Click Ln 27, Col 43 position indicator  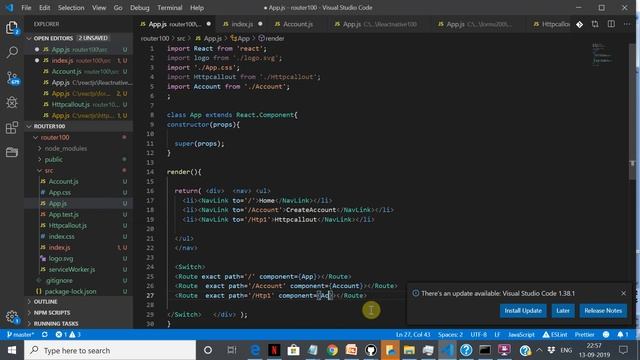[413, 334]
